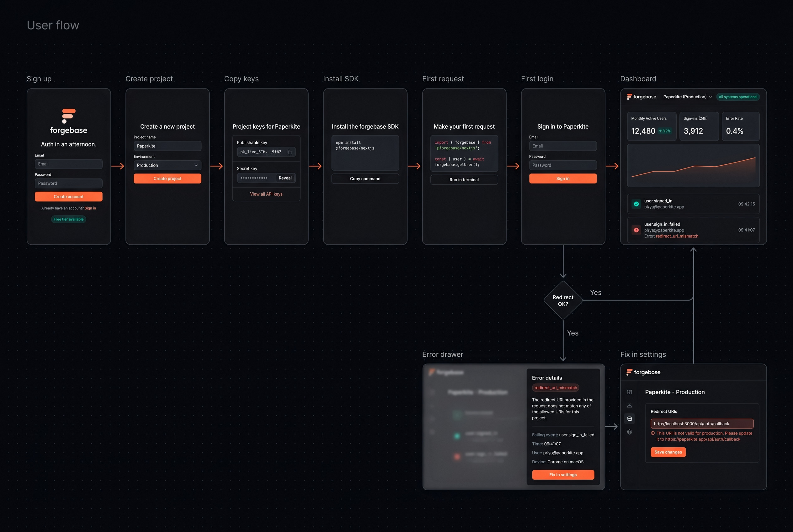Image resolution: width=793 pixels, height=532 pixels.
Task: Click the npm install @forgebase/nextjs code block
Action: click(x=365, y=153)
